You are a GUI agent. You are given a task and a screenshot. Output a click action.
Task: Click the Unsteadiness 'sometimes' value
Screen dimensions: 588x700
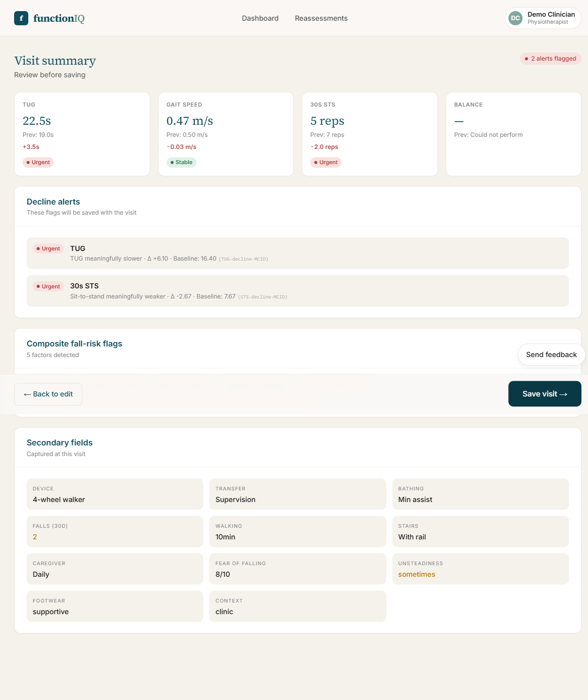point(416,574)
